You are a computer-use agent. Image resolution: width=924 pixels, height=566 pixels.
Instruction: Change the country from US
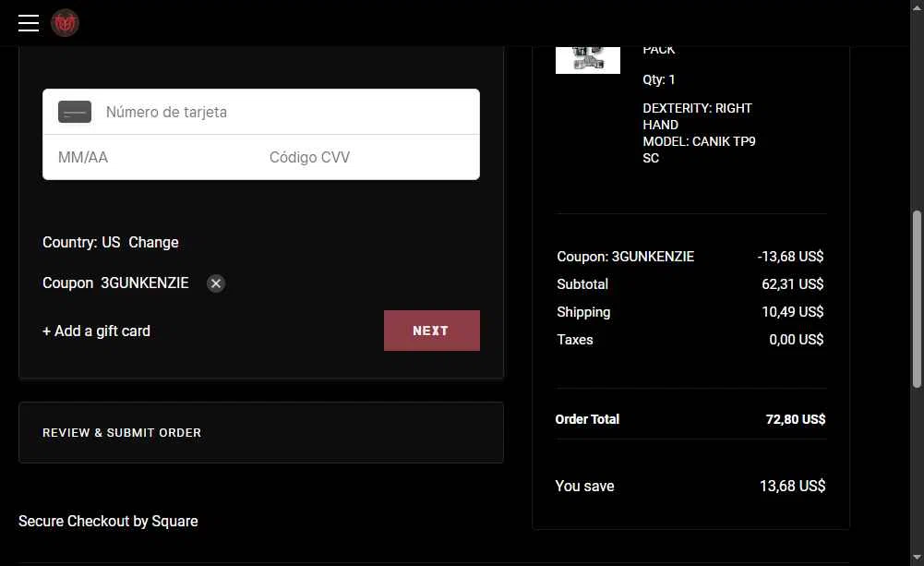coord(153,242)
